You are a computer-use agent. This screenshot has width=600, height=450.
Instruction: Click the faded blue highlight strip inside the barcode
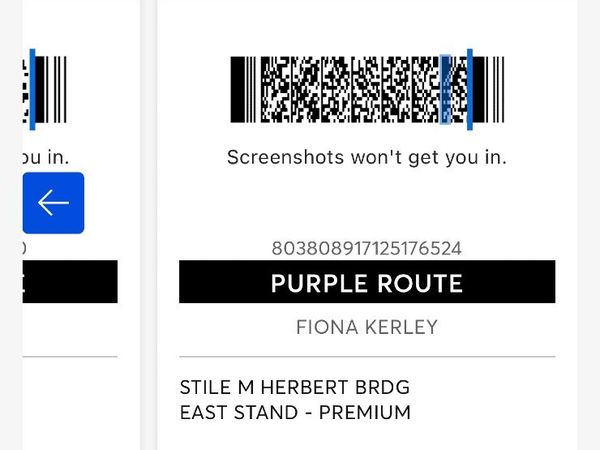[x=445, y=90]
